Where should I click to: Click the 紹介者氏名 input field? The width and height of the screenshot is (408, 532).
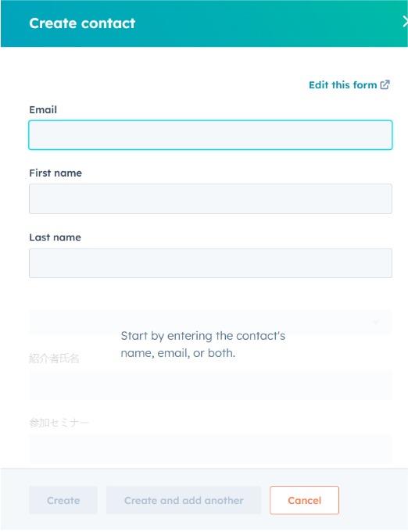[210, 385]
